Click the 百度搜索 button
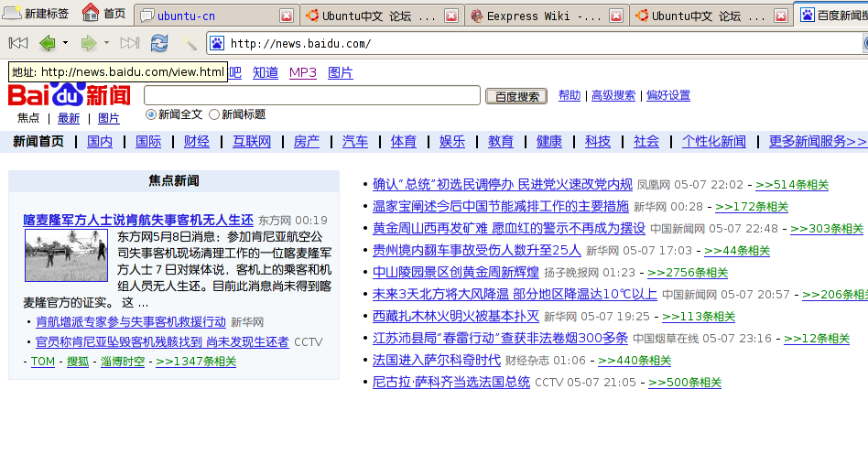Screen dimensions: 868x465 [516, 96]
